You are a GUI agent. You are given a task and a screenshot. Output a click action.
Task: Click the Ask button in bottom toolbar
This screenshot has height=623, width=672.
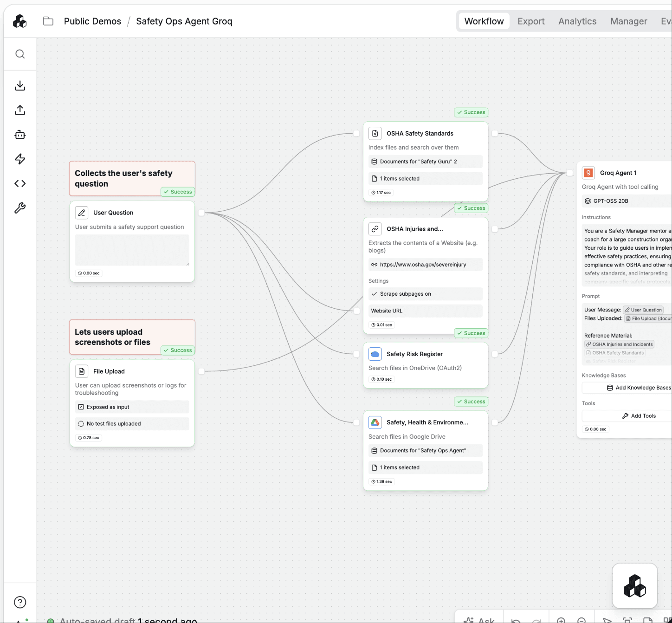click(479, 620)
